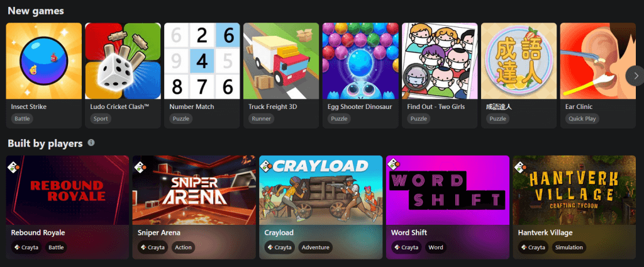The image size is (644, 267).
Task: Open the Number Match game title
Action: [192, 106]
